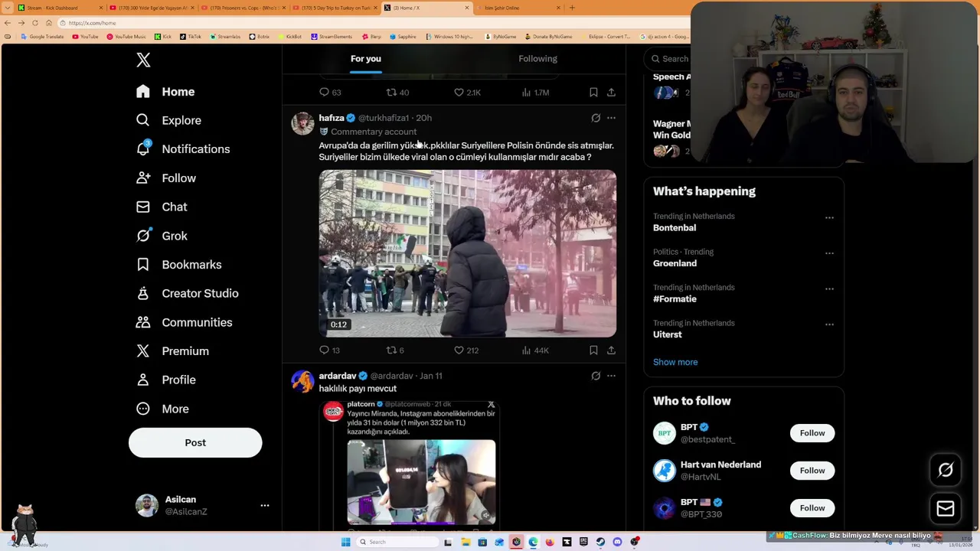This screenshot has height=551, width=980.
Task: Switch to the For you tab
Action: point(365,59)
